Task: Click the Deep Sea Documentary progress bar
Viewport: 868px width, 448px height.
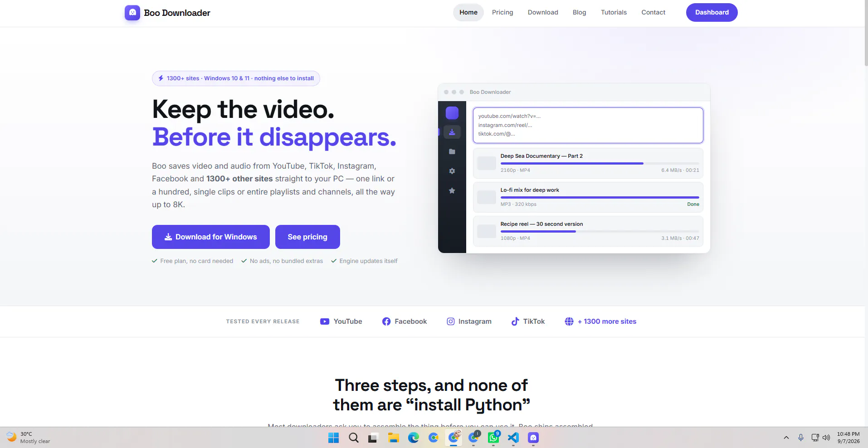Action: [x=600, y=163]
